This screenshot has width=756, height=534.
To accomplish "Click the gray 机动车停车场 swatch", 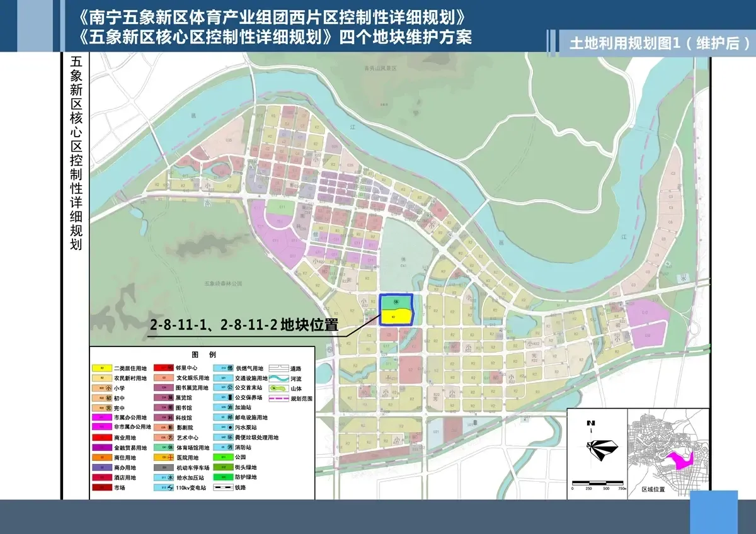I will pos(164,467).
